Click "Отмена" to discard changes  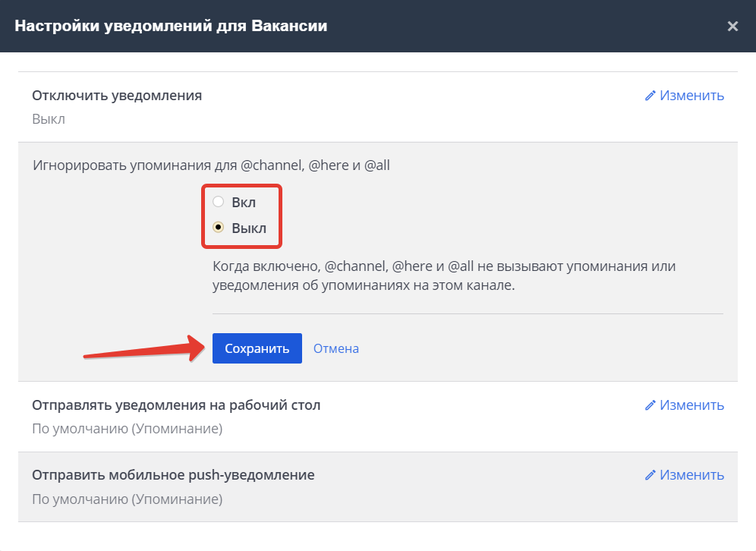335,348
